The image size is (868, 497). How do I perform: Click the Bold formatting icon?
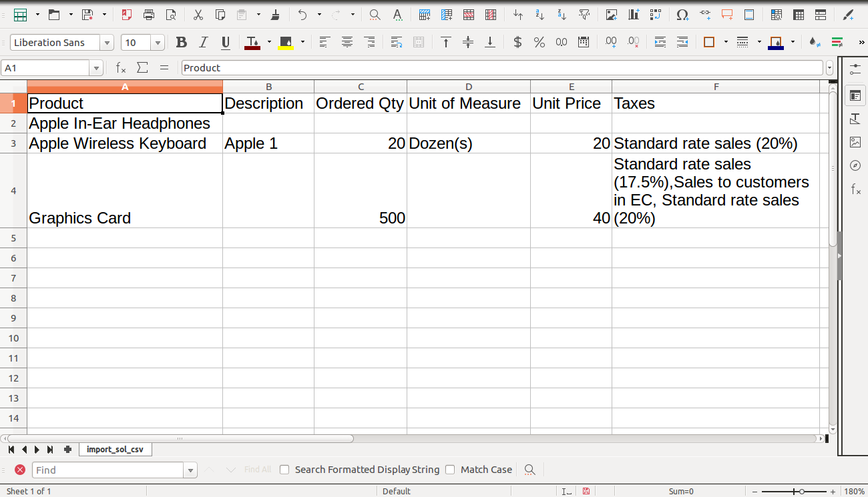tap(181, 43)
